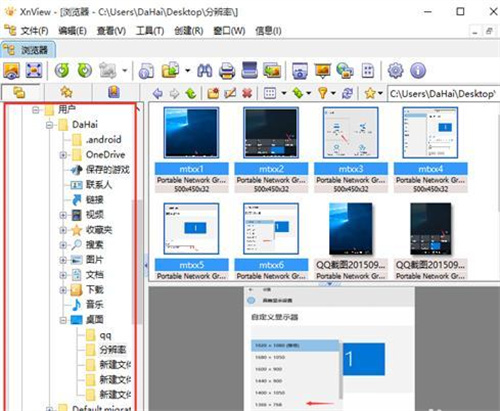Open sort order dropdown arrow
This screenshot has height=411, width=500.
309,93
